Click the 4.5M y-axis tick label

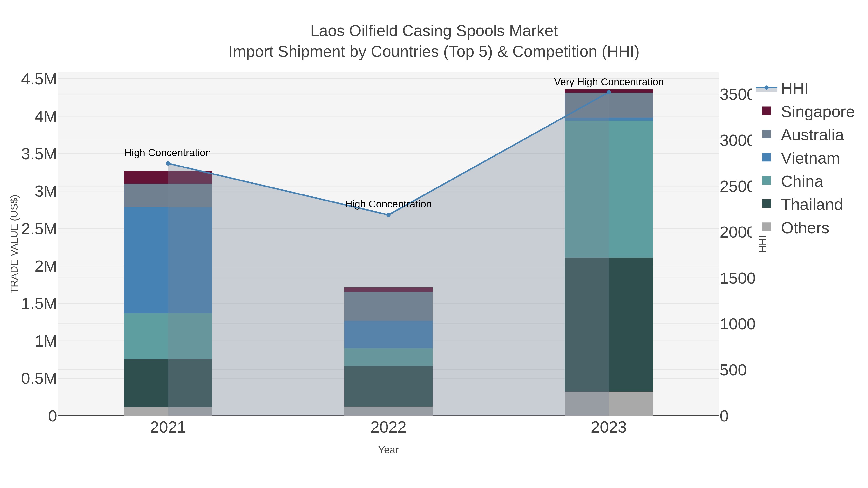(39, 80)
